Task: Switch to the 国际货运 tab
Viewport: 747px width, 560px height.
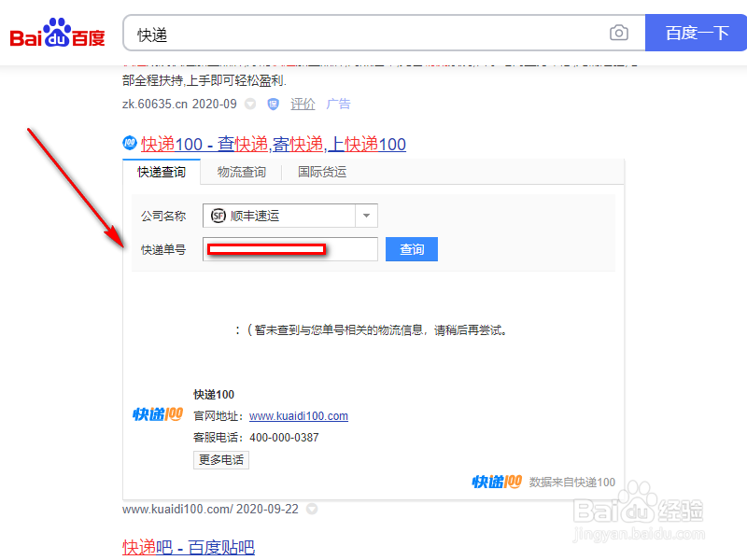Action: (x=321, y=172)
